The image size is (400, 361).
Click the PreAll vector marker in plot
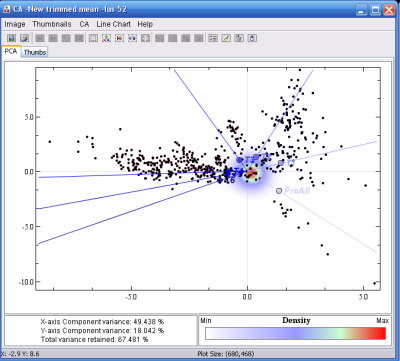point(279,191)
